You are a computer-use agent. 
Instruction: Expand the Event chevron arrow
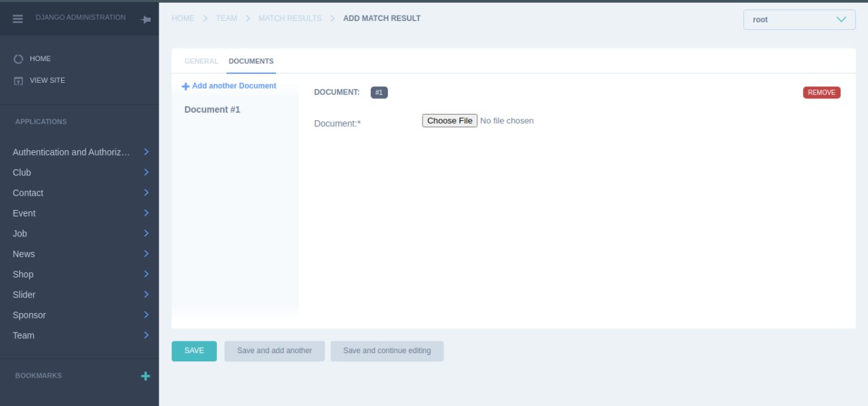pos(146,213)
